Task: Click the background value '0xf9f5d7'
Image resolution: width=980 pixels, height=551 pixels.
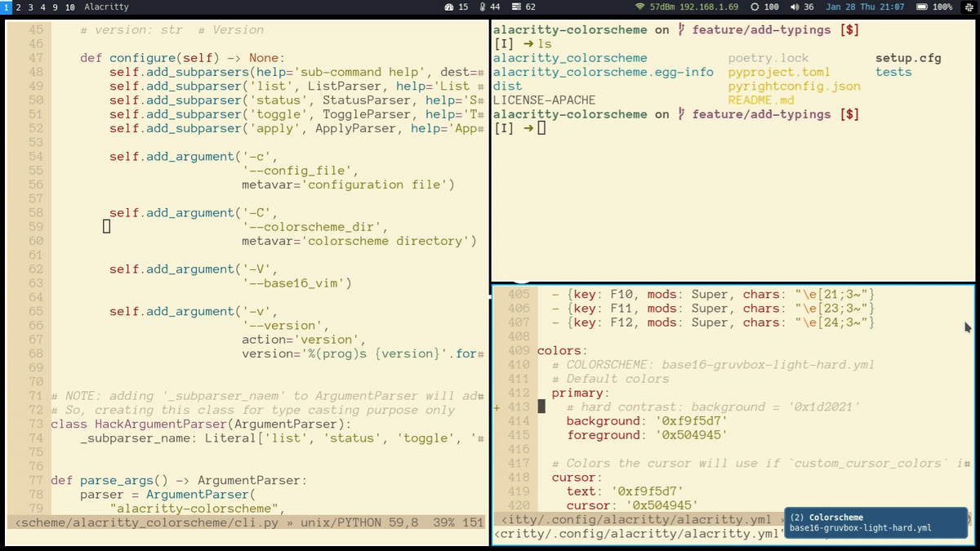Action: (687, 420)
